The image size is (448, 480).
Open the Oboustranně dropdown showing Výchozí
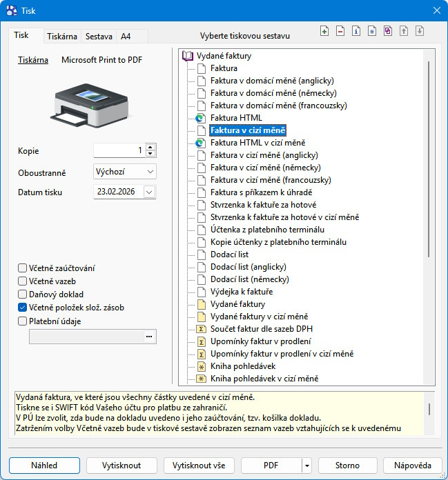point(125,172)
